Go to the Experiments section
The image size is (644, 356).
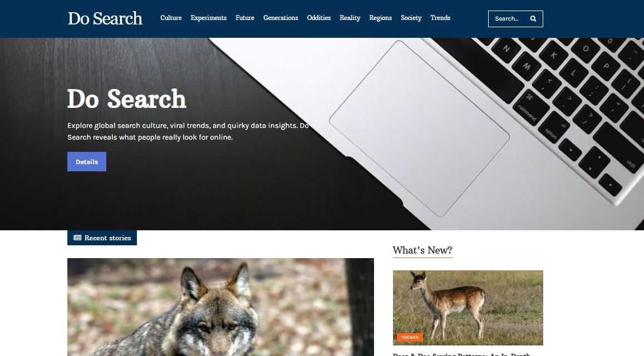point(209,18)
